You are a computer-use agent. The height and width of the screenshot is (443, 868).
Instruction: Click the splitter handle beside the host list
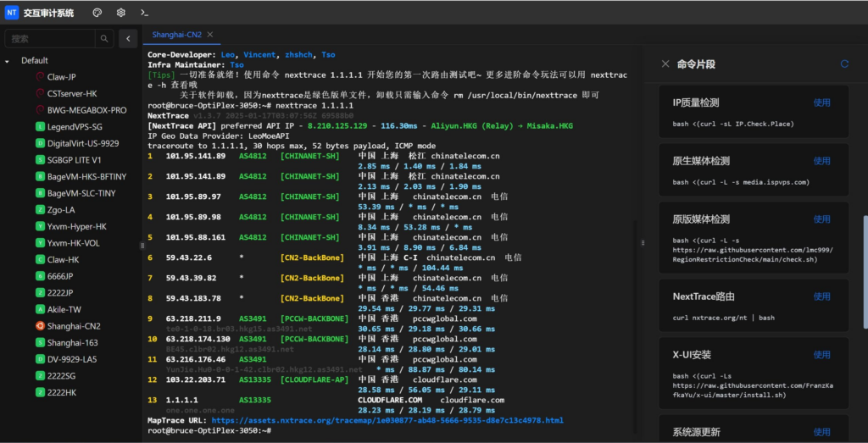point(142,245)
